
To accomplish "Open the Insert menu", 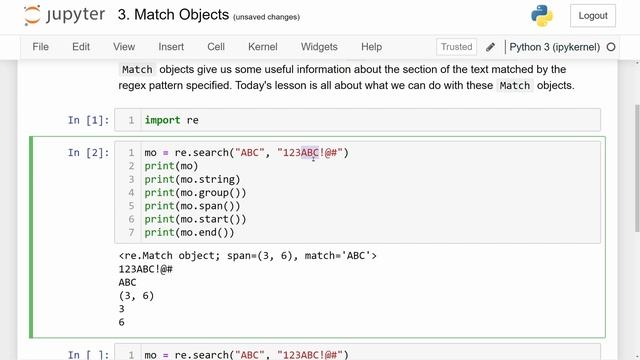I will click(171, 47).
